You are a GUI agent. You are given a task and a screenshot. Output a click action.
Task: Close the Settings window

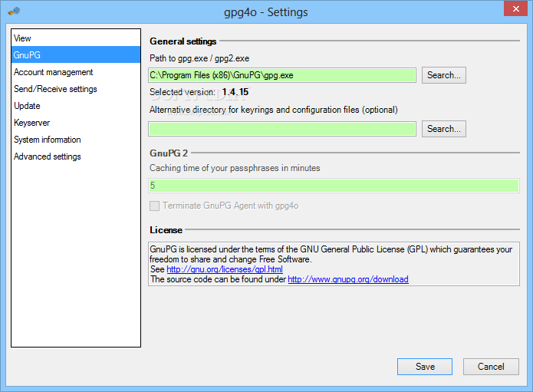coord(515,8)
